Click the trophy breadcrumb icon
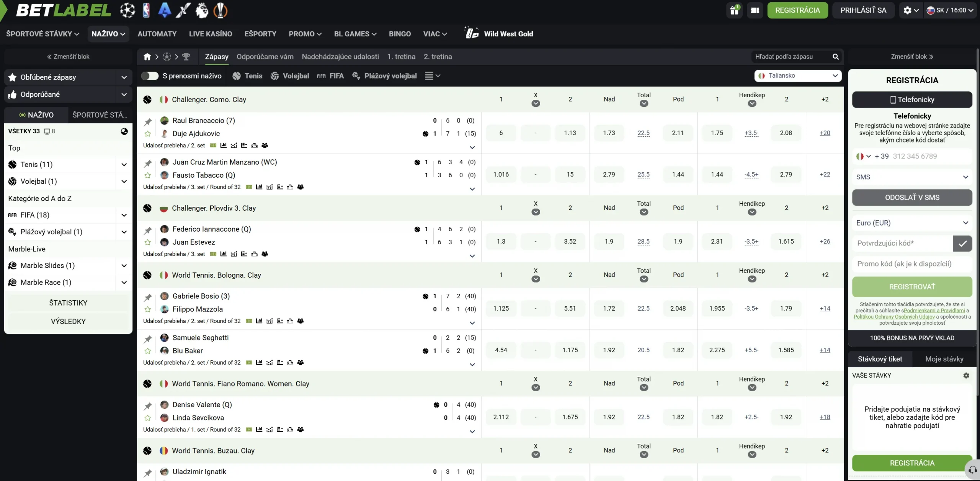 point(186,57)
